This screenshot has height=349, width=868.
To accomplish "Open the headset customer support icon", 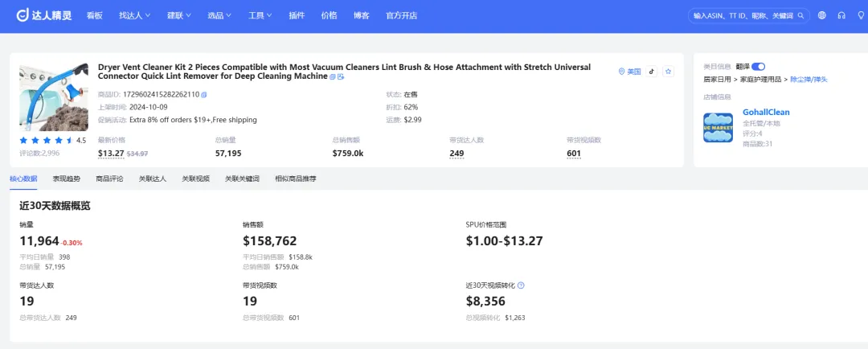I will pos(841,15).
